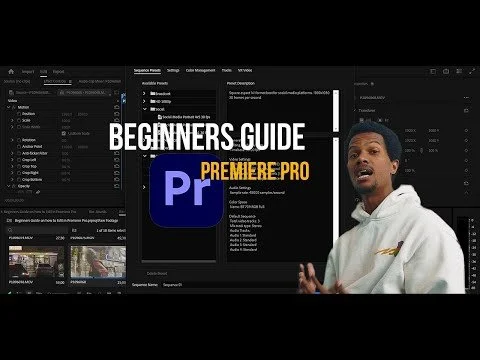Screen dimensions: 480x360
Task: Switch to the Edit workspace tab
Action: (x=44, y=71)
